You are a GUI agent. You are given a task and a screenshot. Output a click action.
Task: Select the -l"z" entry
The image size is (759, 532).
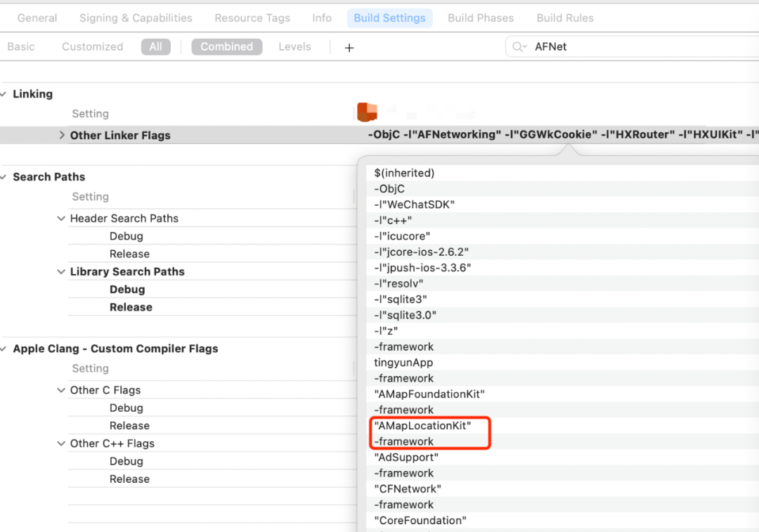(562, 331)
